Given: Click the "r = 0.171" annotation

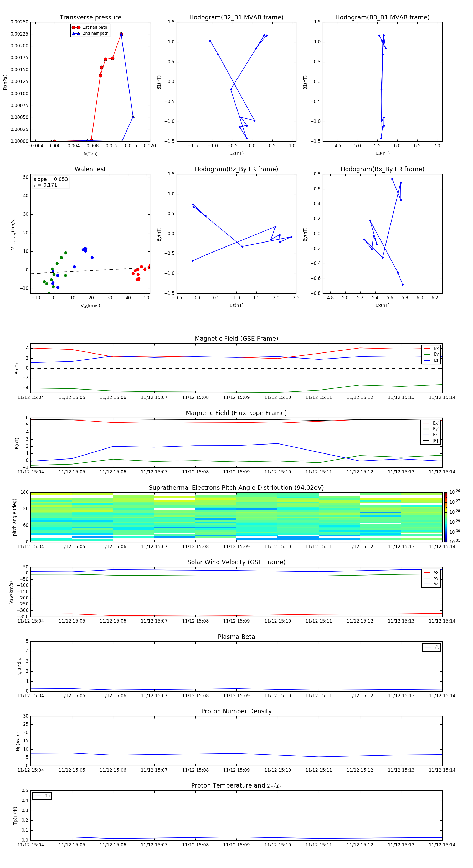Looking at the screenshot, I should pyautogui.click(x=45, y=185).
